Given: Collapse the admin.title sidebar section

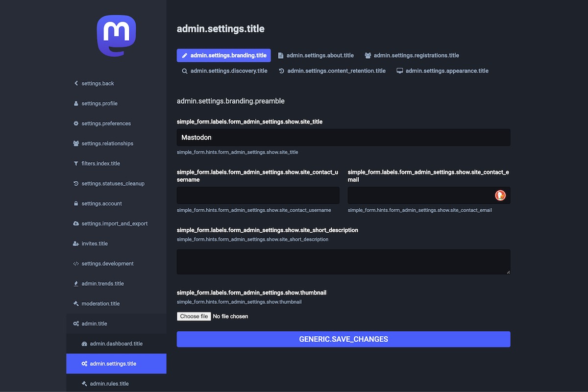Looking at the screenshot, I should click(x=94, y=324).
